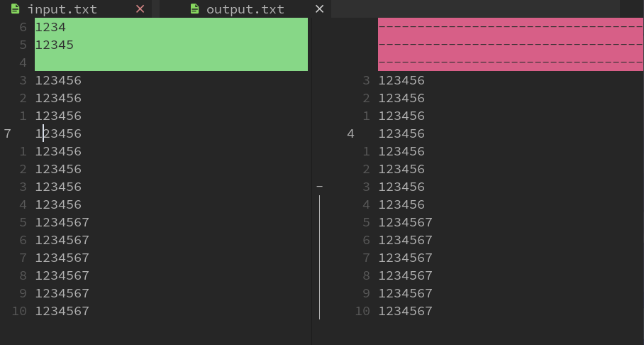This screenshot has height=345, width=644.
Task: Click current line number 4 in right gutter
Action: (350, 133)
